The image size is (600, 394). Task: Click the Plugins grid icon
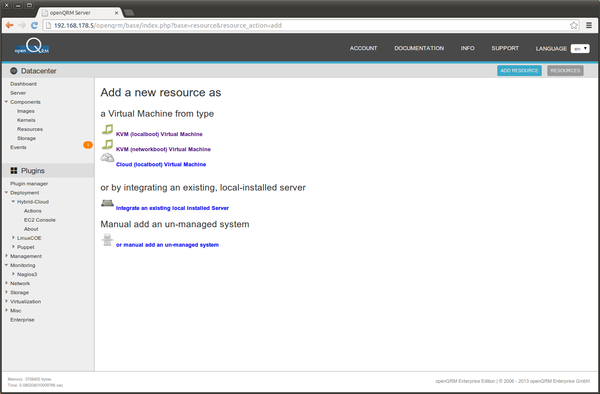[x=14, y=171]
